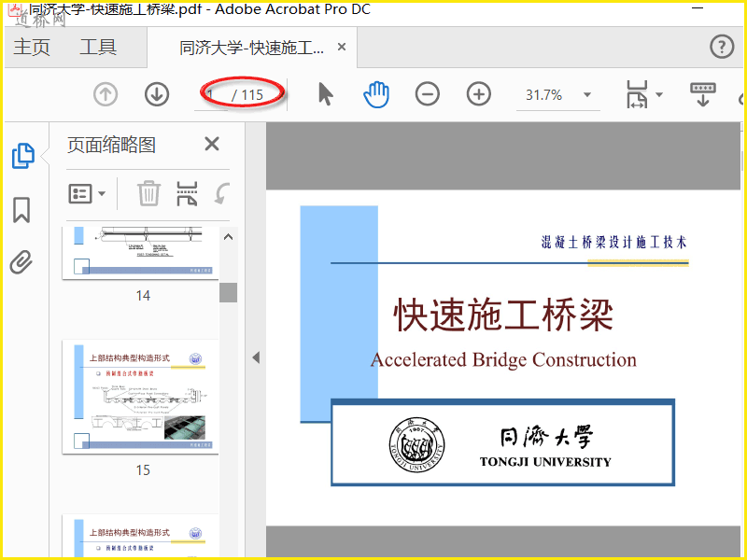Click the TONGJI UNIVERSITY text
The height and width of the screenshot is (560, 747).
pyautogui.click(x=545, y=462)
